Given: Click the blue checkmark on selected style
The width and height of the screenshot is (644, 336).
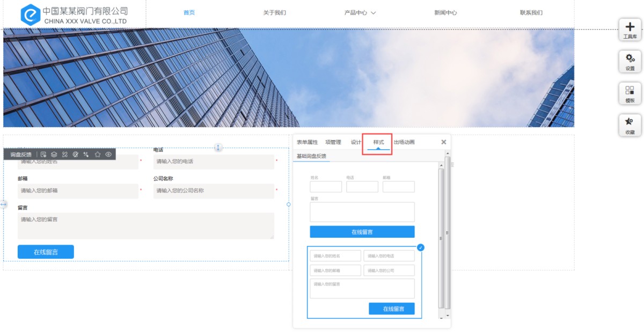Looking at the screenshot, I should (421, 247).
